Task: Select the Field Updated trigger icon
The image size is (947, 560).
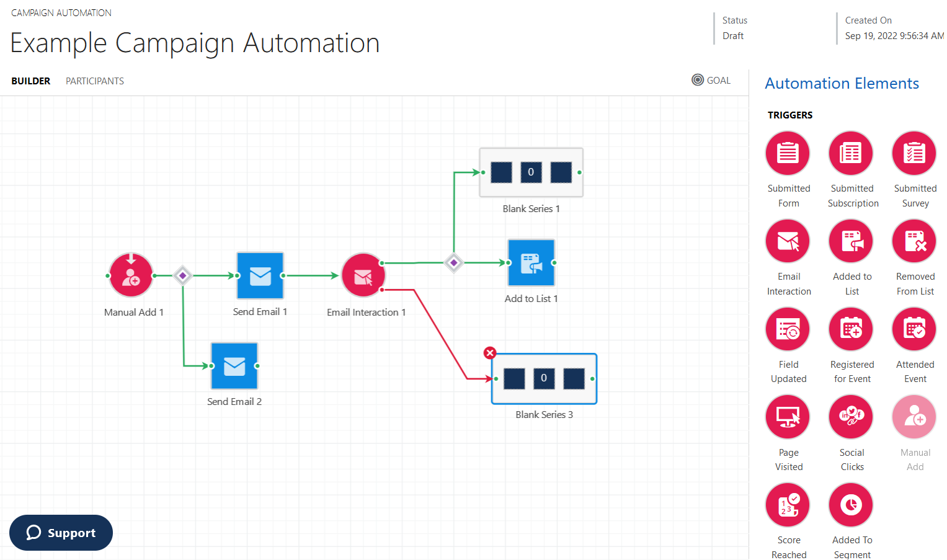Action: click(788, 329)
